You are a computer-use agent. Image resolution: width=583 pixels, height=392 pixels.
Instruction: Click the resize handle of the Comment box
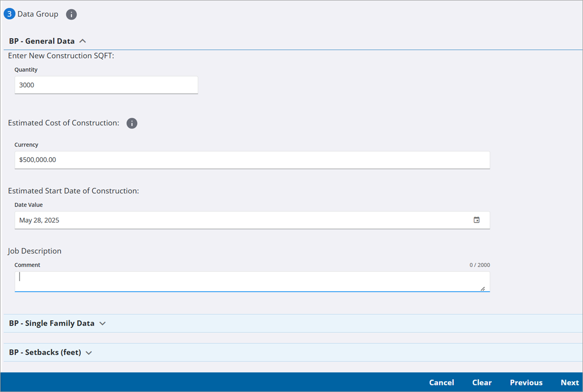pyautogui.click(x=483, y=289)
